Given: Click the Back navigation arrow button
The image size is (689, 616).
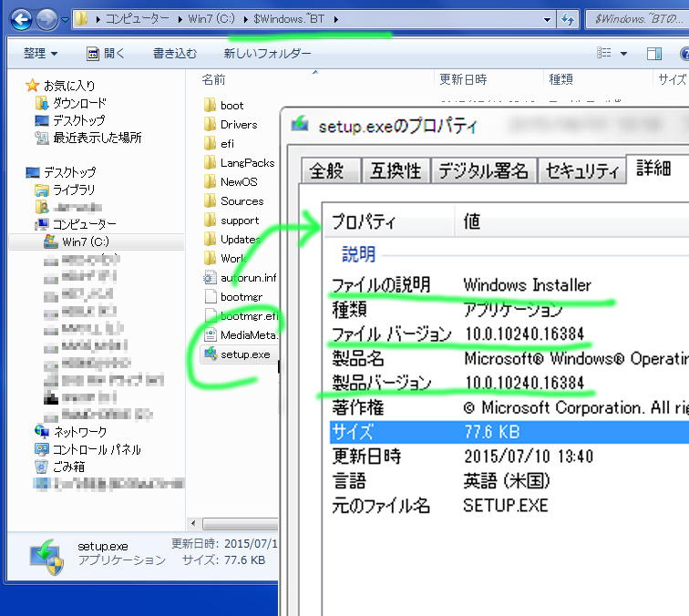Looking at the screenshot, I should click(x=21, y=19).
